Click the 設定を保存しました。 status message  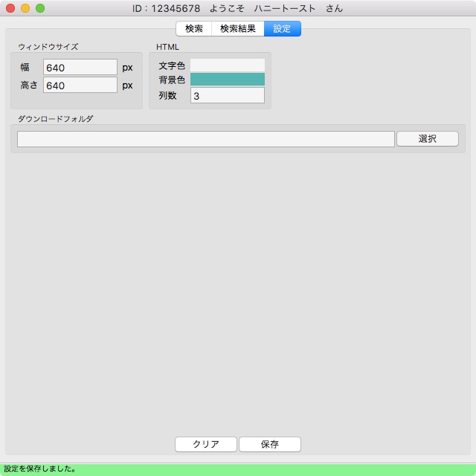click(x=39, y=469)
